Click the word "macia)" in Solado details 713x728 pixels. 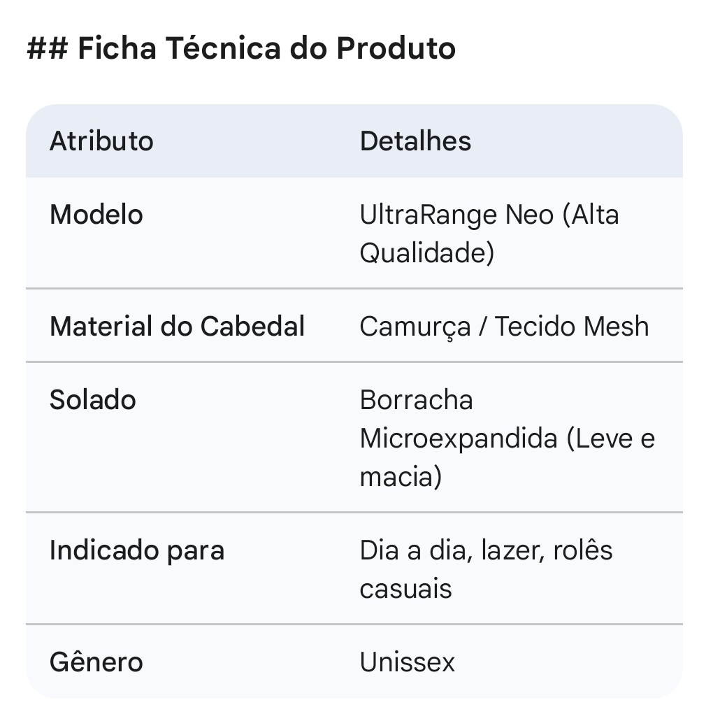coord(401,477)
